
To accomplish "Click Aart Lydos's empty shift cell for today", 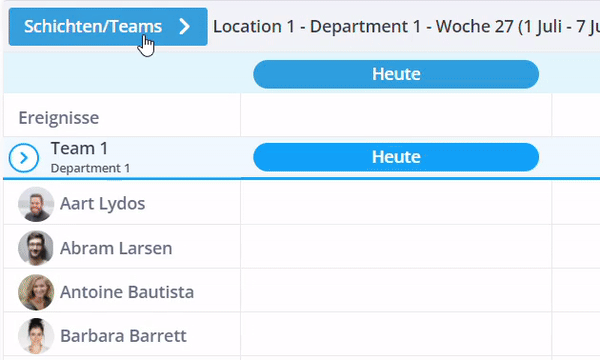I will click(x=396, y=202).
